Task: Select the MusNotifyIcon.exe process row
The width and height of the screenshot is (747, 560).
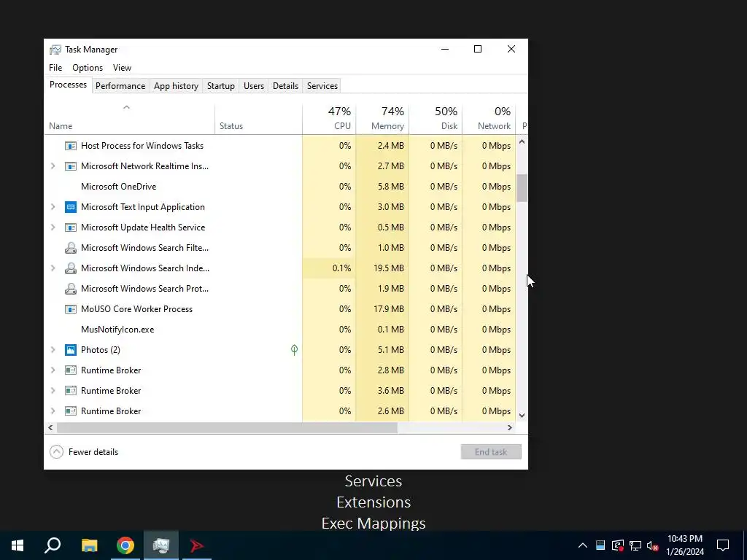Action: [280, 330]
